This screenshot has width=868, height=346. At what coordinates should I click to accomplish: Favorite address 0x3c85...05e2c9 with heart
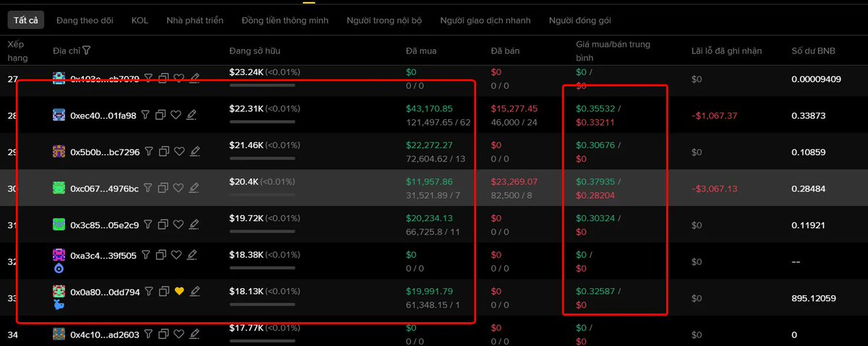coord(177,225)
